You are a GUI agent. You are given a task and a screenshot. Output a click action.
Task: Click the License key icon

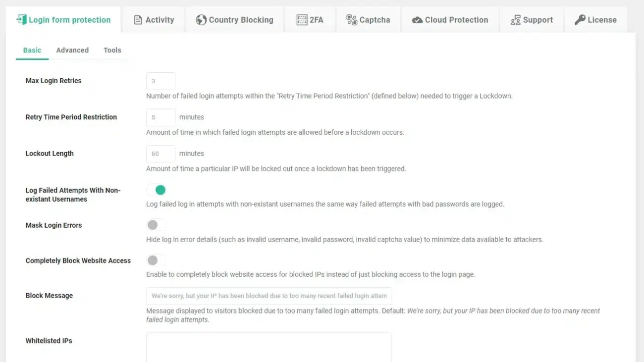[579, 19]
